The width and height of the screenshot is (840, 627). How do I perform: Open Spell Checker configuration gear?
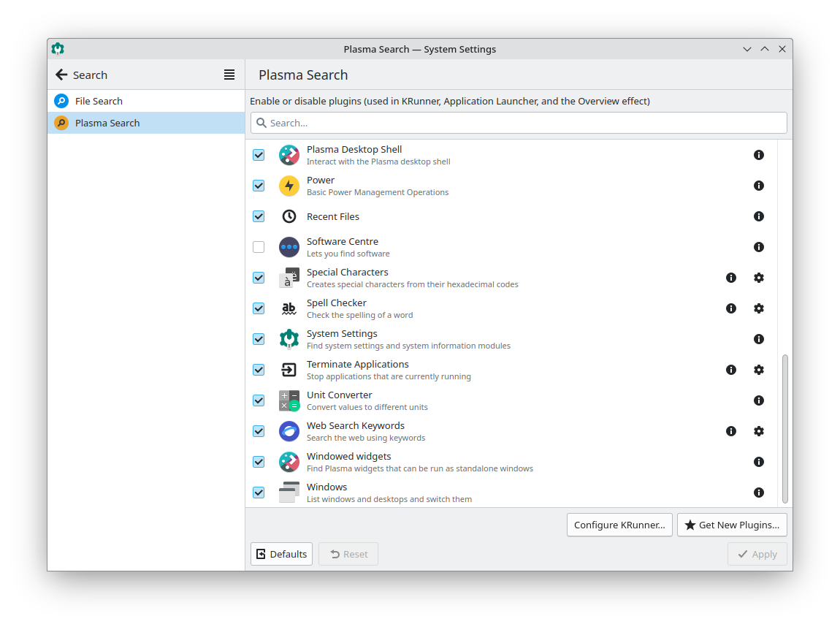click(759, 308)
